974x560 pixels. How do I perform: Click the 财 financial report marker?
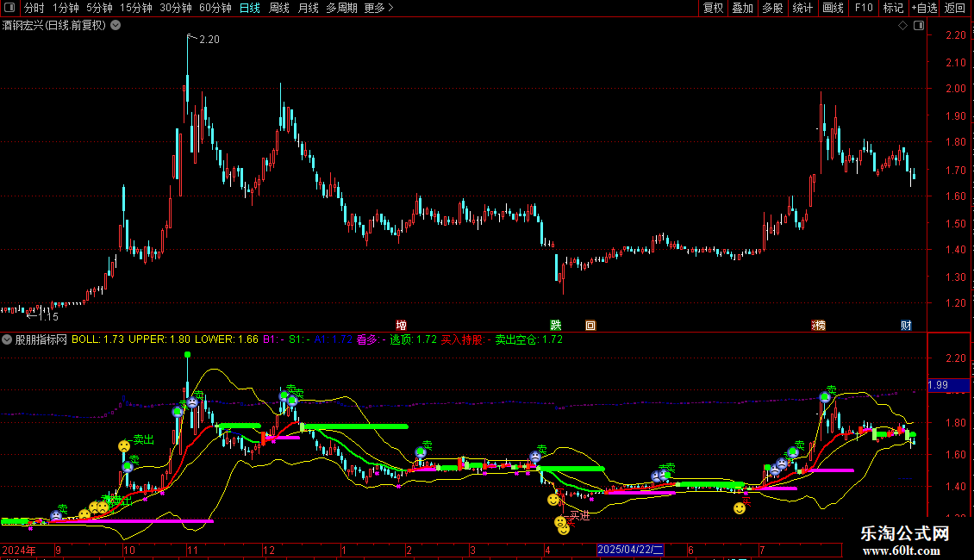coord(906,326)
